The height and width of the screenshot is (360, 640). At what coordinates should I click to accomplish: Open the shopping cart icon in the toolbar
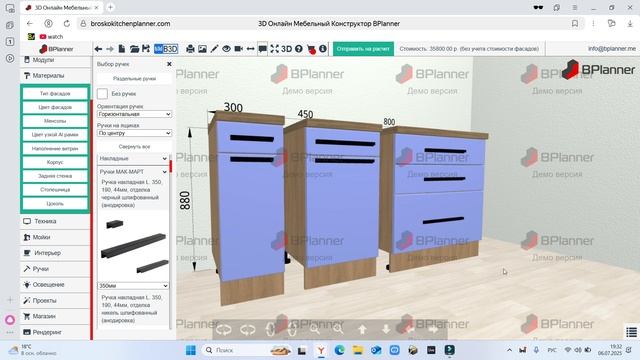(311, 49)
